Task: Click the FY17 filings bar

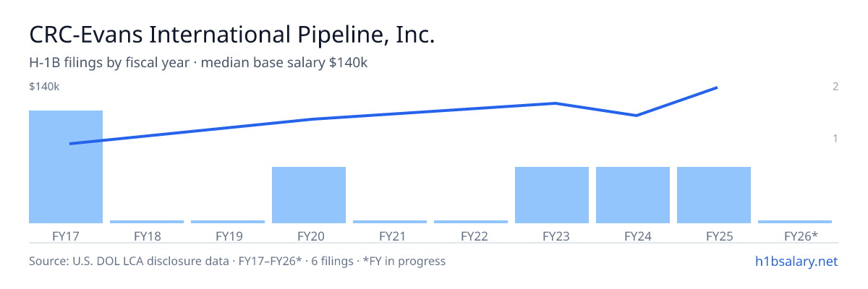Action: (x=66, y=167)
